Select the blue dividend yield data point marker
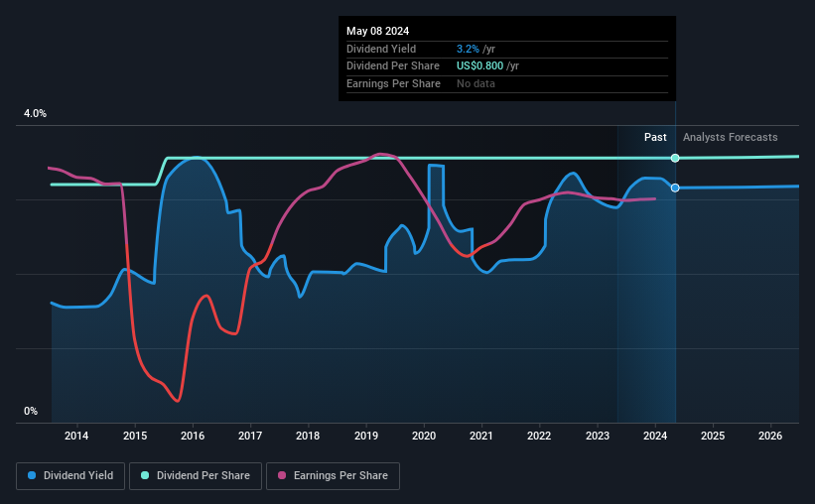The image size is (815, 504). (675, 188)
